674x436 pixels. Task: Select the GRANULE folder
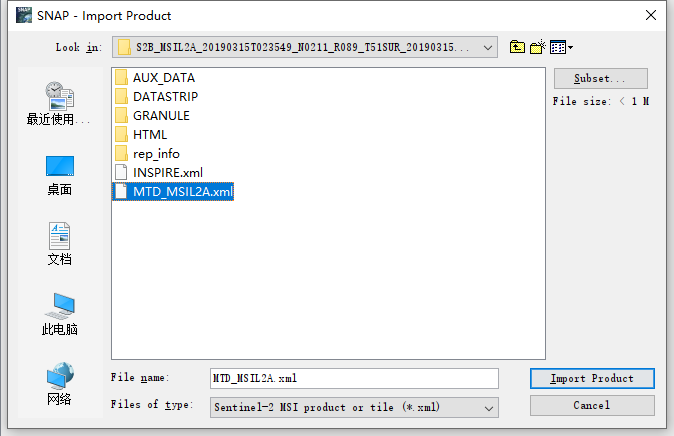pos(153,116)
